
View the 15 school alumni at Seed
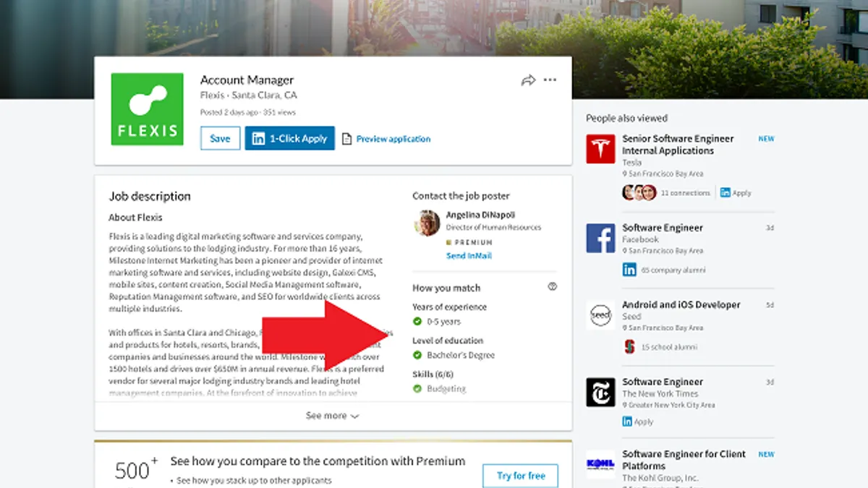point(660,347)
